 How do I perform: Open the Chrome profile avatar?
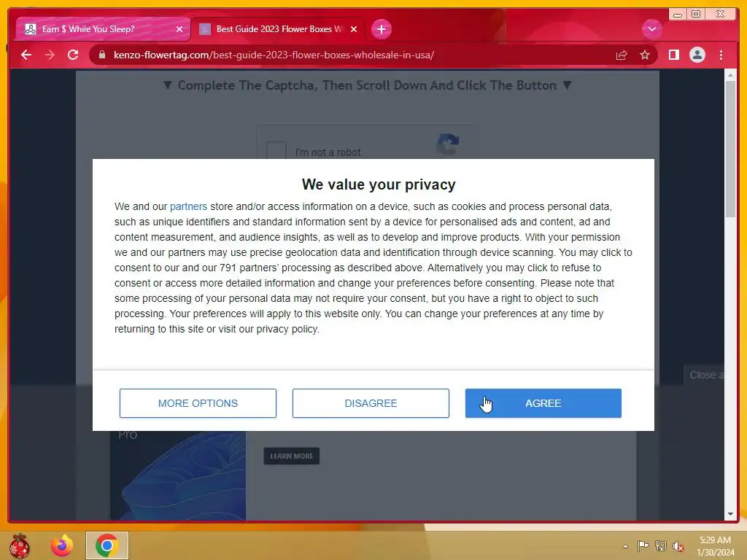[697, 55]
